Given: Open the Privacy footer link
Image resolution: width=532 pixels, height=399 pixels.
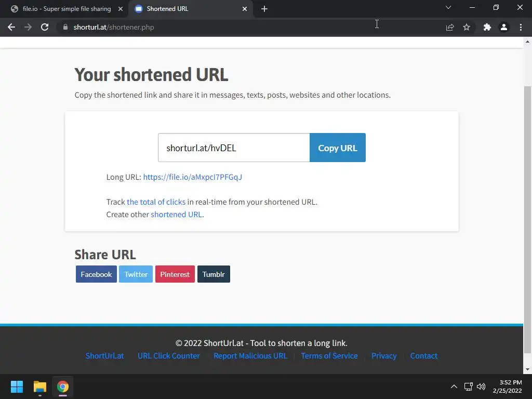Looking at the screenshot, I should [x=384, y=355].
